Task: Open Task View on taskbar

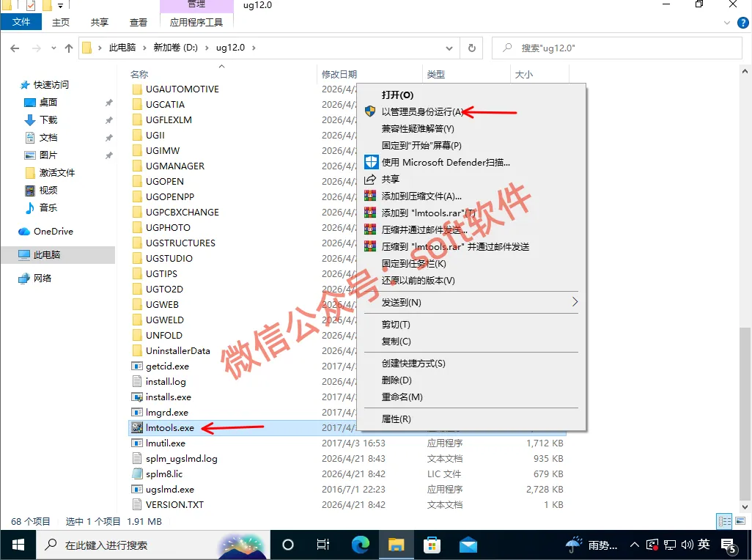Action: (322, 545)
